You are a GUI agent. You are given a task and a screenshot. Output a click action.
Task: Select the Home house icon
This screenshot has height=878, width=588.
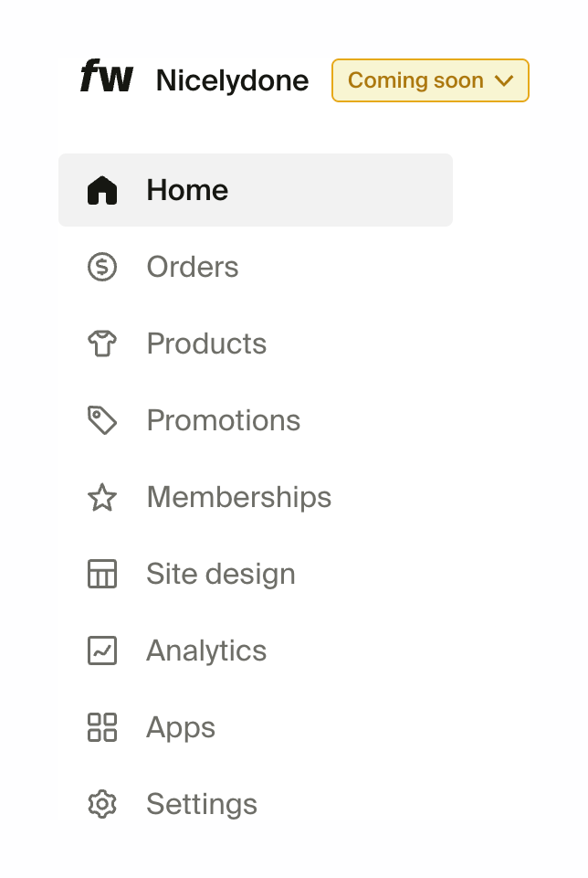tap(103, 190)
